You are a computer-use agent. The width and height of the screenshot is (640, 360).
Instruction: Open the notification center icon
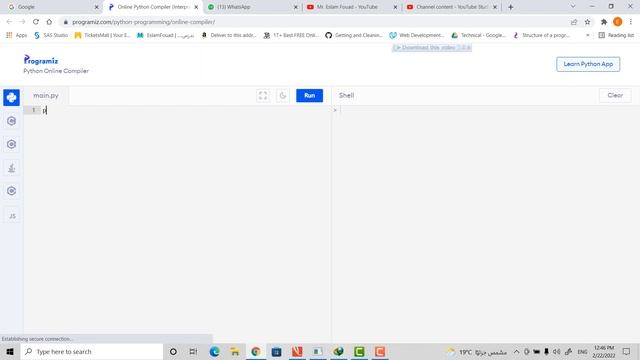[627, 351]
